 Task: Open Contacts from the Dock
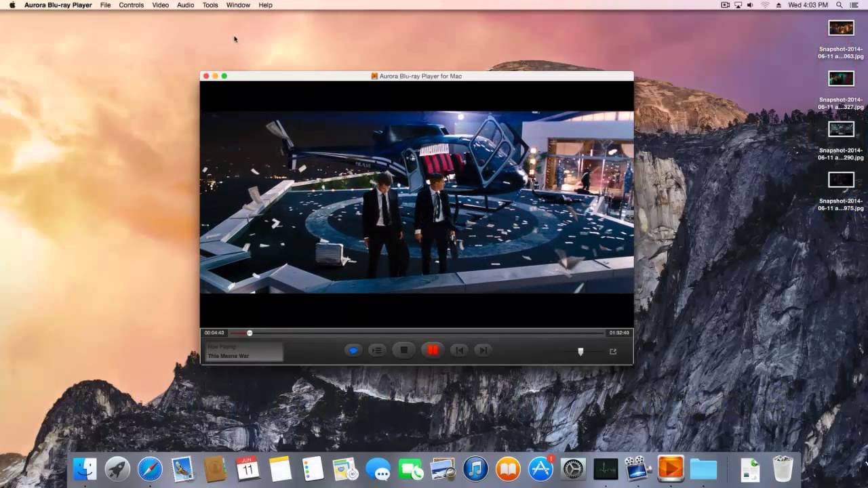click(x=215, y=469)
